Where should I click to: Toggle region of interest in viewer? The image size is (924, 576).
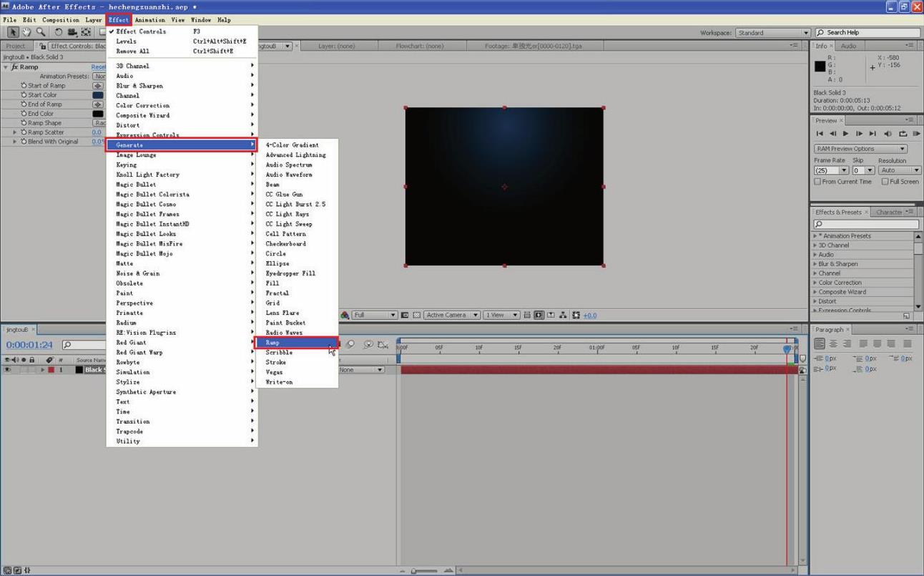click(405, 316)
